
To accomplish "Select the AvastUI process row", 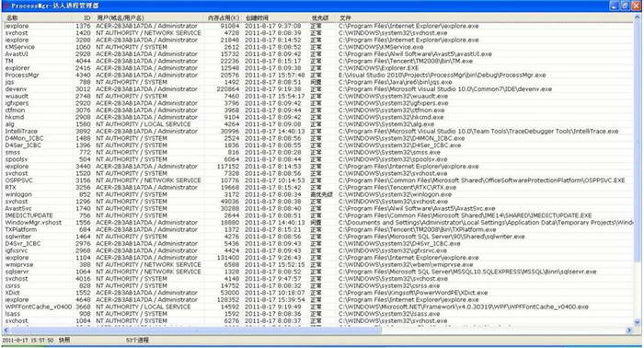I will coord(318,53).
